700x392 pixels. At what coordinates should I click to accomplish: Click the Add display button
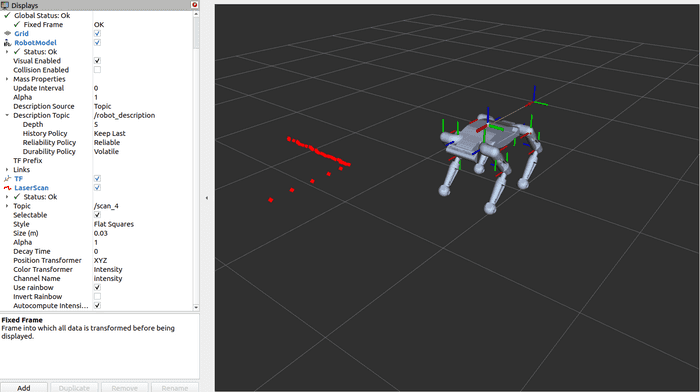[24, 388]
